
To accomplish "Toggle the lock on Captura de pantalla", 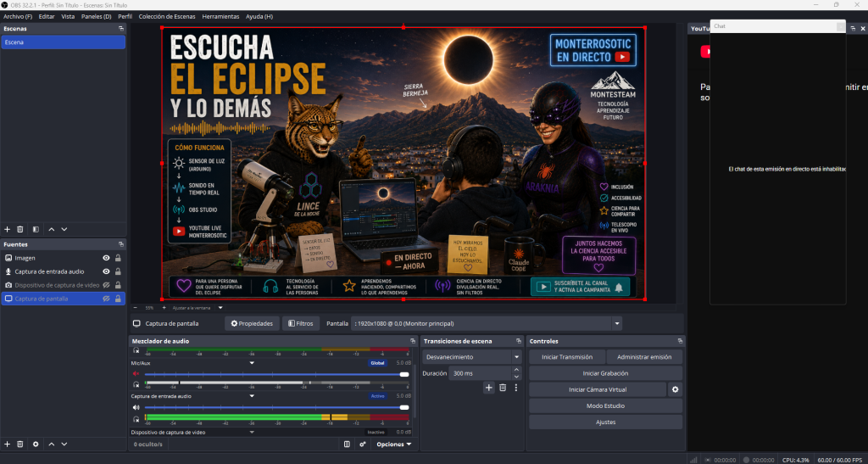I will 118,299.
